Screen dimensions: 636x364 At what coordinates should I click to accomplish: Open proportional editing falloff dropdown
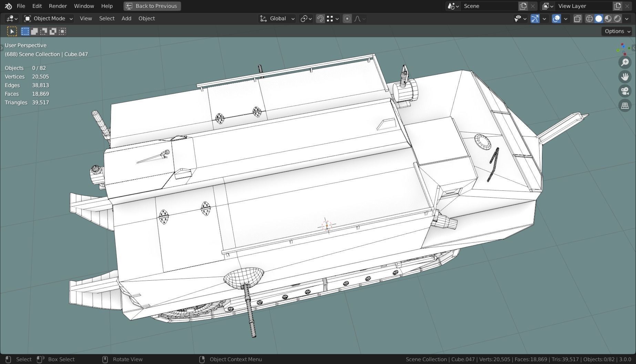[359, 19]
